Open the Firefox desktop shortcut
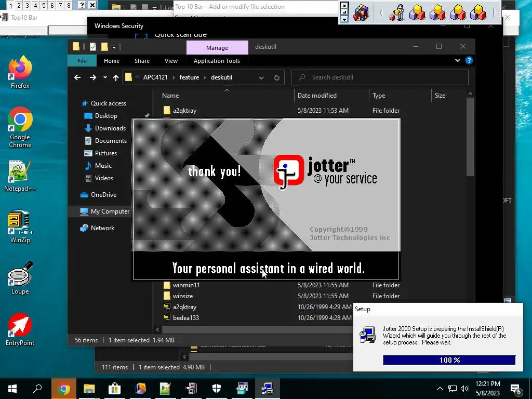The height and width of the screenshot is (399, 532). 20,72
